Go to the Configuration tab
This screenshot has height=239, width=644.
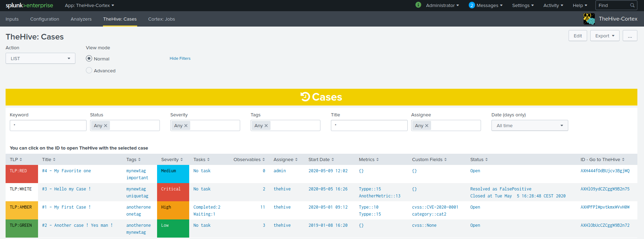pos(45,19)
